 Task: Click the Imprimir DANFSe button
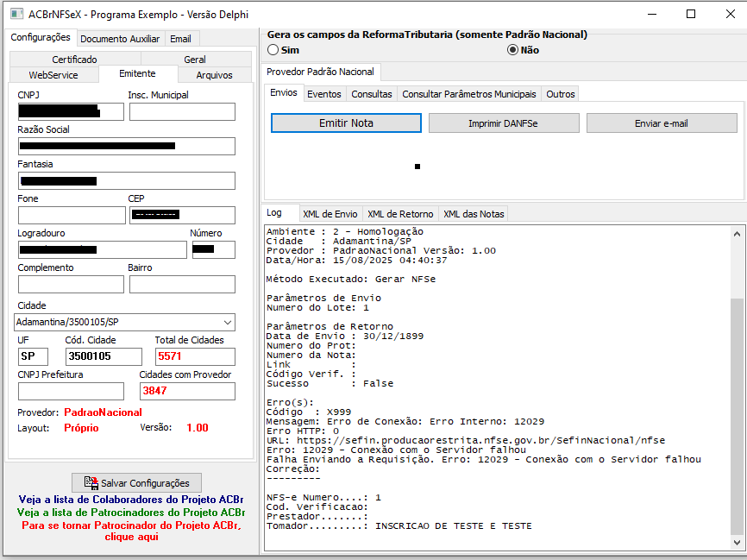point(504,123)
